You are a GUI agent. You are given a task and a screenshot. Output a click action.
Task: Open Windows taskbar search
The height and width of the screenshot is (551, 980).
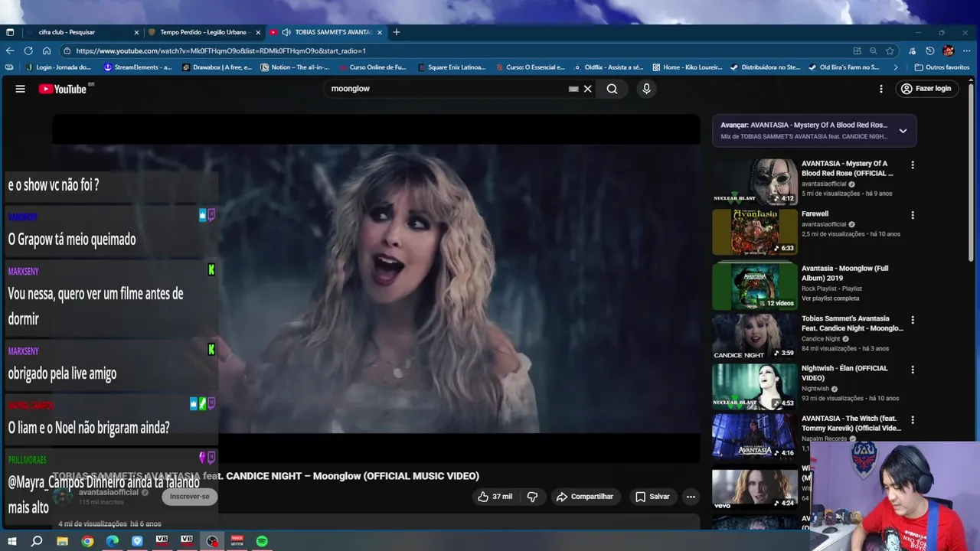click(37, 541)
